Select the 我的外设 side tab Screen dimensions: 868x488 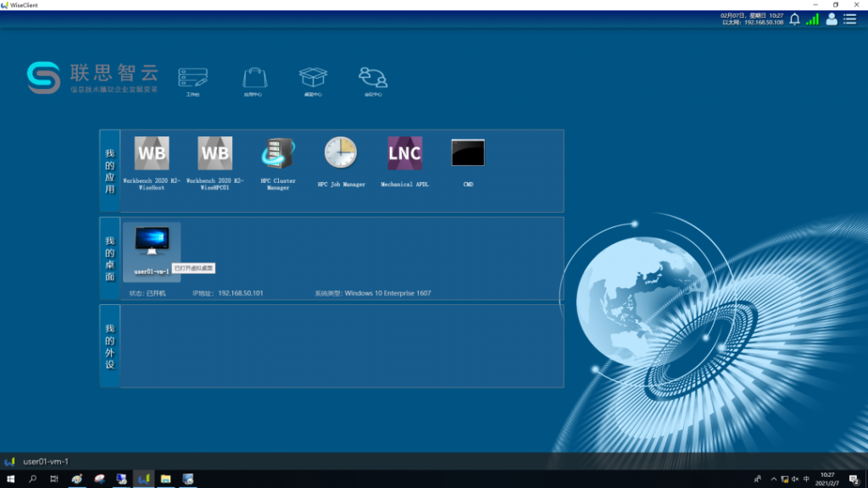[x=109, y=346]
